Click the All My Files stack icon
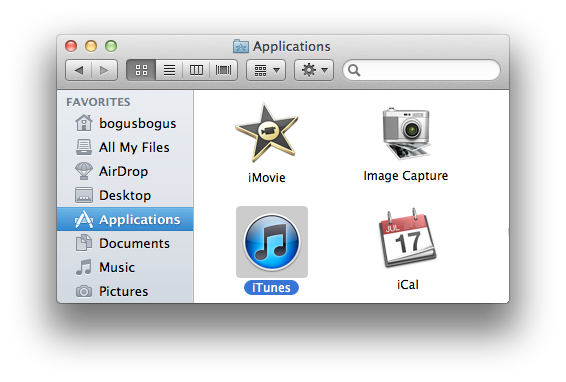 [84, 147]
